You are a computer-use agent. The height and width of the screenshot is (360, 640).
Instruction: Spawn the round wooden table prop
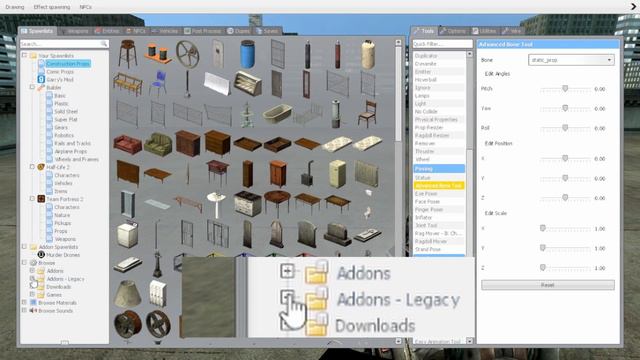(278, 203)
